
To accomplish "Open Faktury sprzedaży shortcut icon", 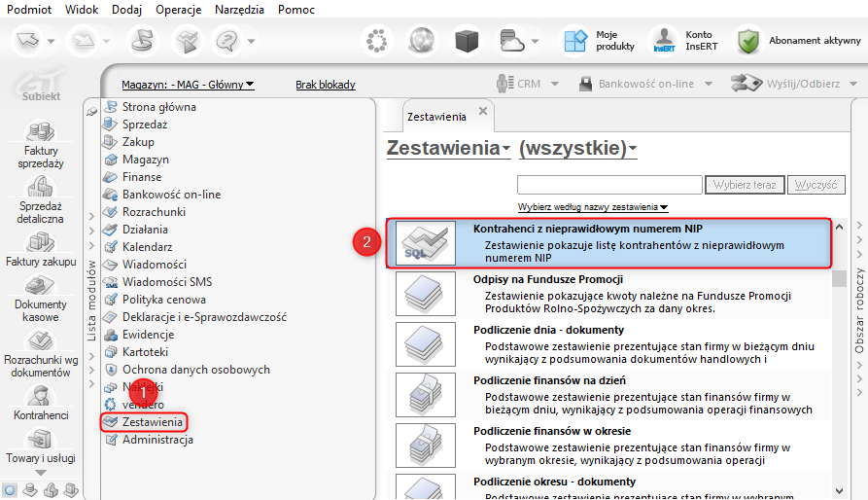I will [x=41, y=131].
